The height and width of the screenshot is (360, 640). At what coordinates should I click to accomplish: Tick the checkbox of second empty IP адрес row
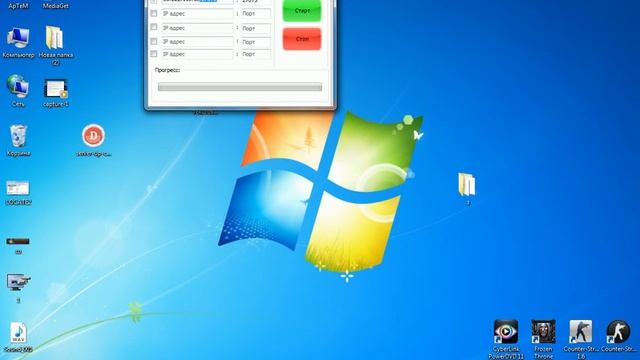point(154,27)
